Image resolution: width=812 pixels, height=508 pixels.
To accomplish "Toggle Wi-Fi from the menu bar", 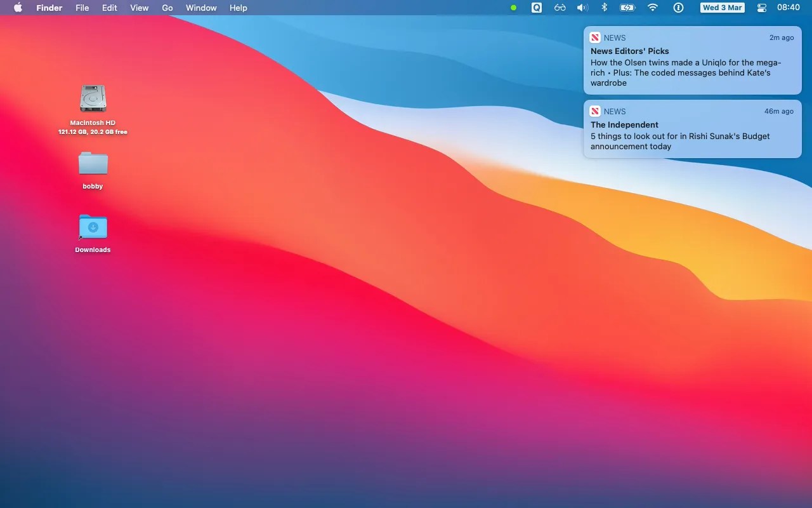I will 653,8.
